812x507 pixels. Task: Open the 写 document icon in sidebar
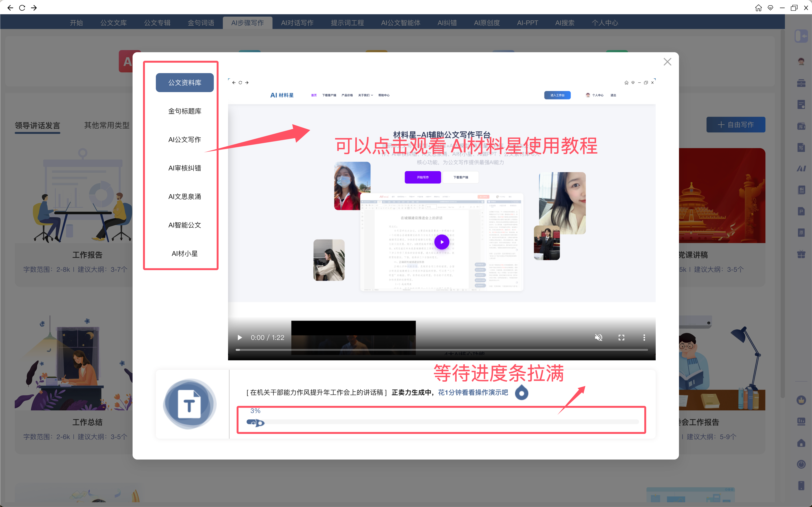801,147
